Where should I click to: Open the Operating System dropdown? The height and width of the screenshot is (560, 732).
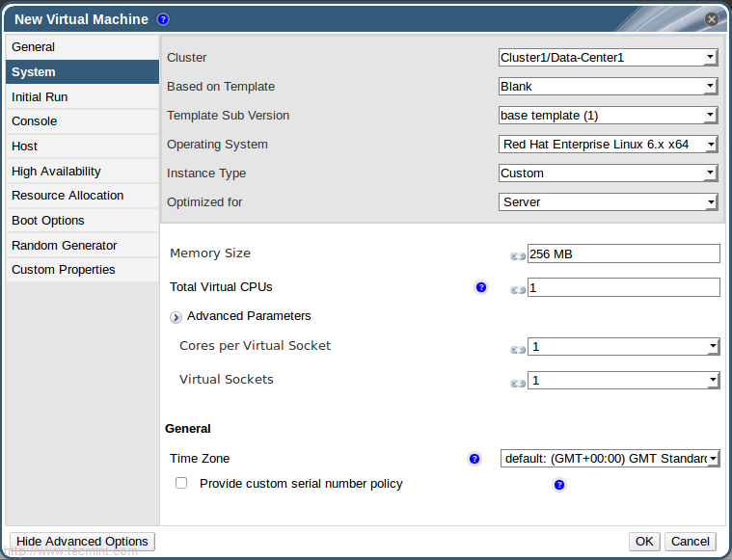(609, 145)
